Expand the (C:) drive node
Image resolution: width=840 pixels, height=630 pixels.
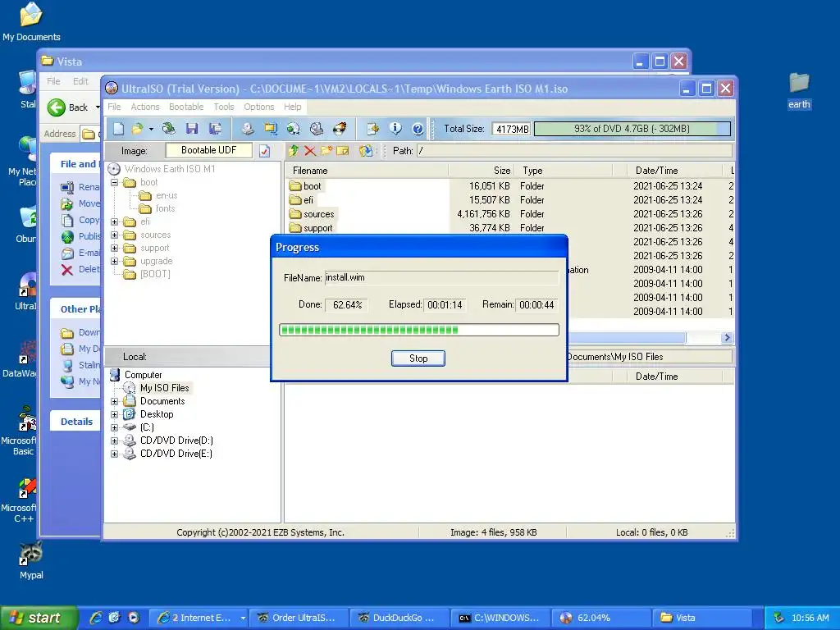tap(114, 427)
